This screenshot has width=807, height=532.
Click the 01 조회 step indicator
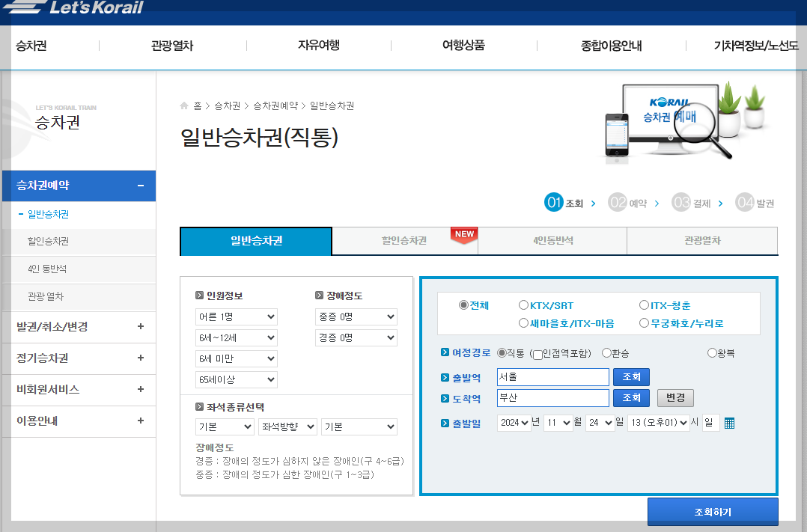[564, 203]
